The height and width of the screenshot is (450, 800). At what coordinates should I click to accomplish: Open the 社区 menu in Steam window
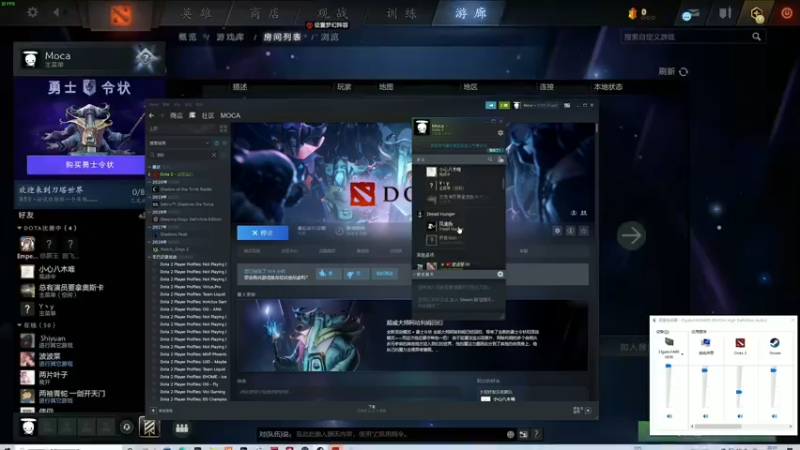pyautogui.click(x=208, y=116)
